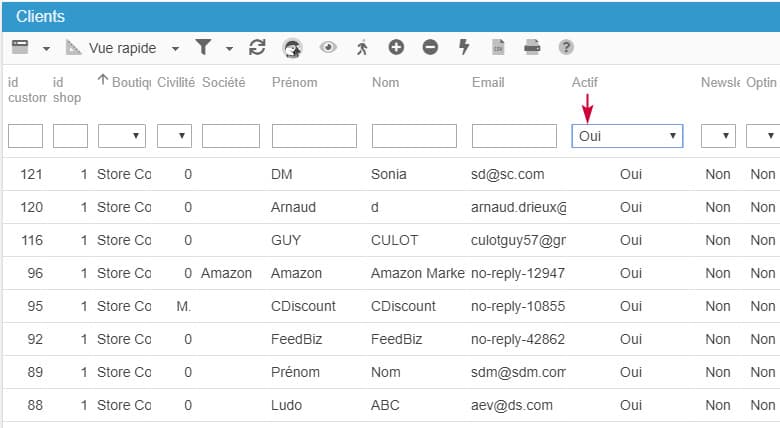Open the Actif filter dropdown showing Oui
Screen dimensions: 780x428
point(627,136)
